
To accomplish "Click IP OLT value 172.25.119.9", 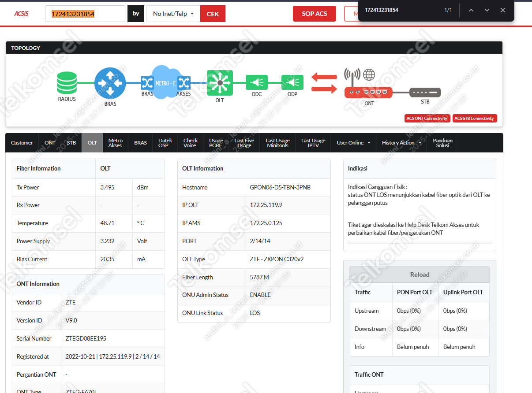I will [266, 205].
